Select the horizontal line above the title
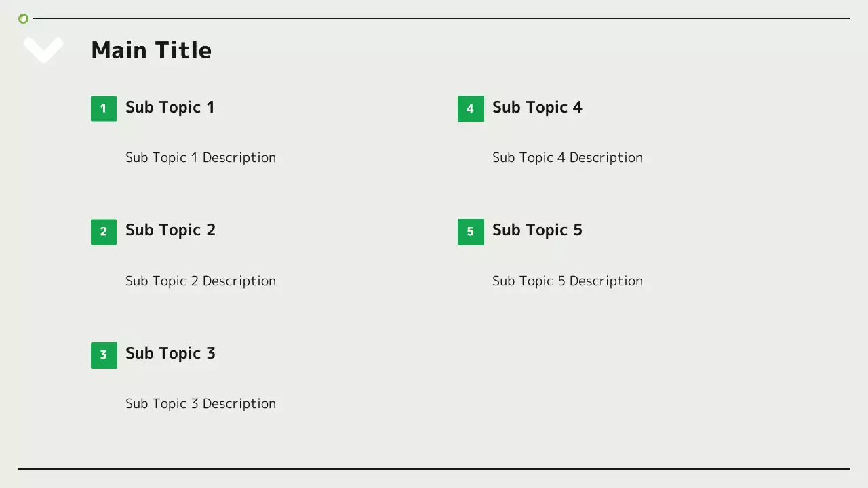The height and width of the screenshot is (488, 868). click(x=441, y=18)
